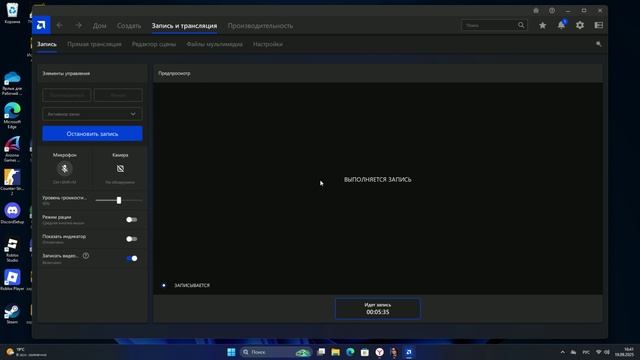Click the weather widget in taskbar
This screenshot has height=360, width=640.
(x=27, y=352)
